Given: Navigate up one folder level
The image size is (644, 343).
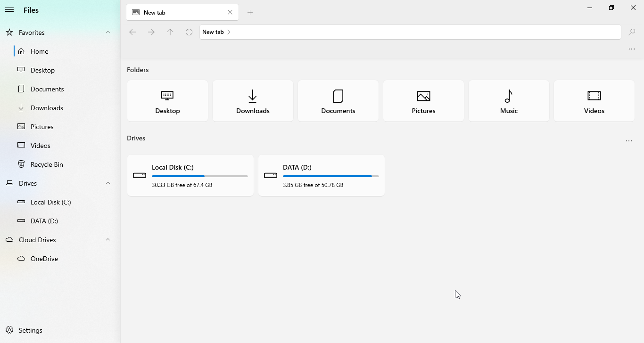Looking at the screenshot, I should coord(170,32).
